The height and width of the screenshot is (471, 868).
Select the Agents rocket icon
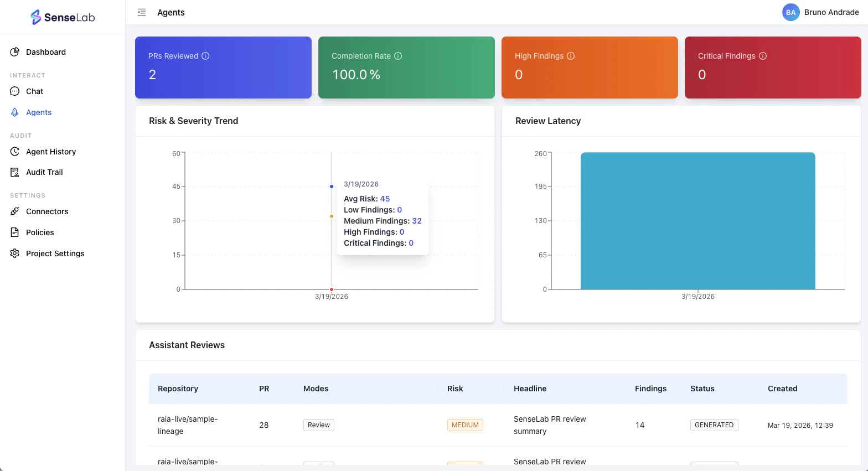[15, 112]
